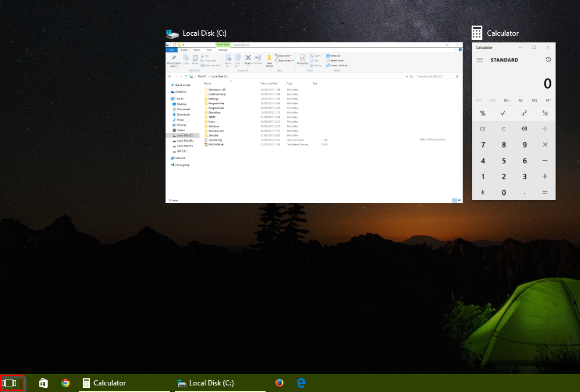Launch Firefox from the taskbar
Viewport: 580px width, 392px height.
[279, 382]
